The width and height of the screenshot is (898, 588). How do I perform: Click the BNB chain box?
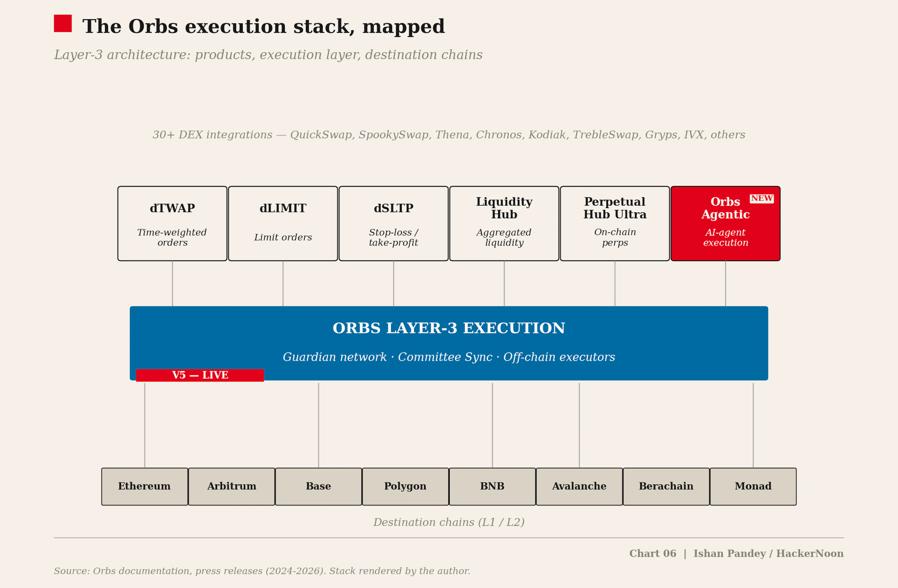pos(492,486)
